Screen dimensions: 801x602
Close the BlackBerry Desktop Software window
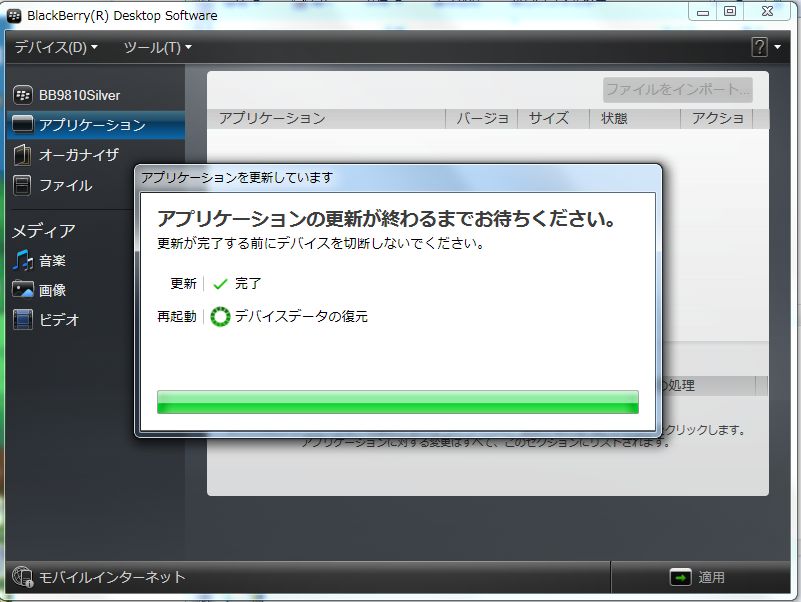tap(767, 12)
